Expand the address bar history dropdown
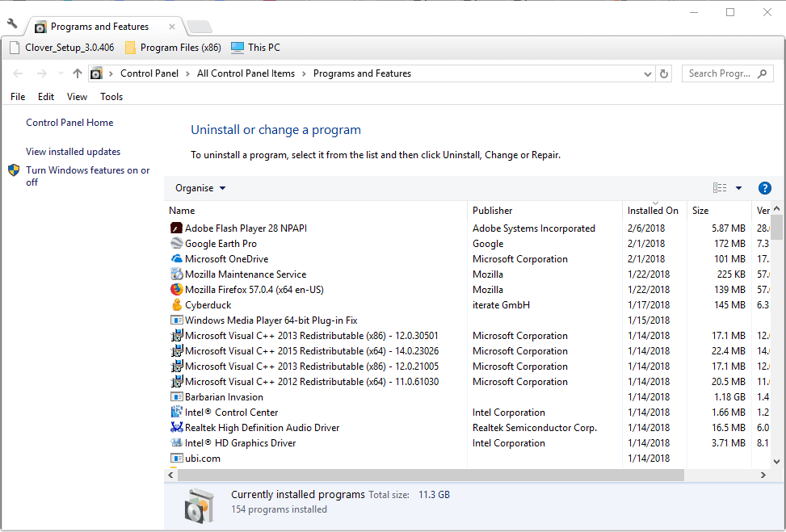 point(648,73)
